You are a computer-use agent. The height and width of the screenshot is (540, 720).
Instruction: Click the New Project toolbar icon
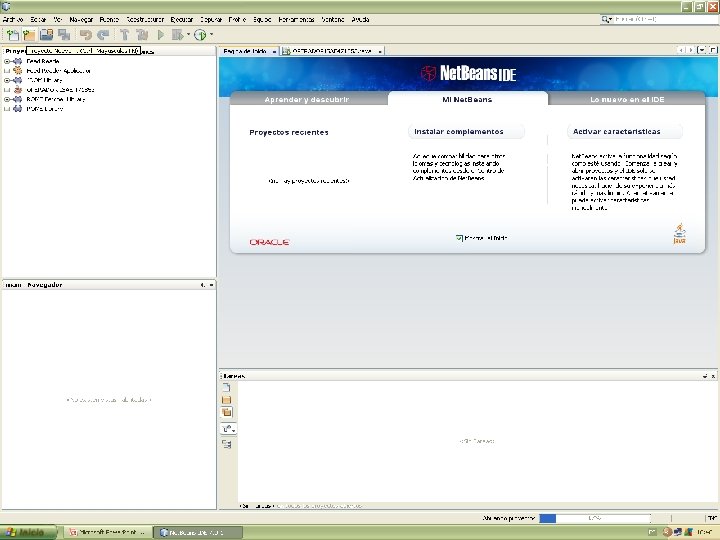point(29,34)
